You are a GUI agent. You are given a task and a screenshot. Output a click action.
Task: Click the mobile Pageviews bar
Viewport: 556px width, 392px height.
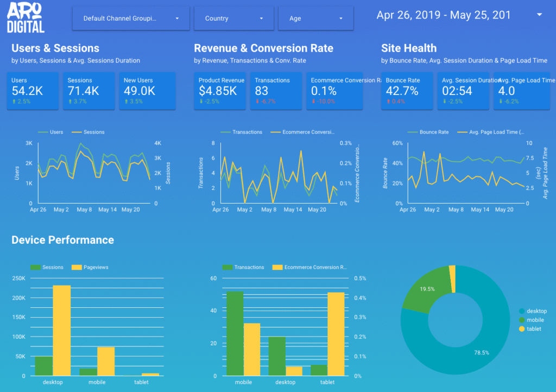point(106,362)
